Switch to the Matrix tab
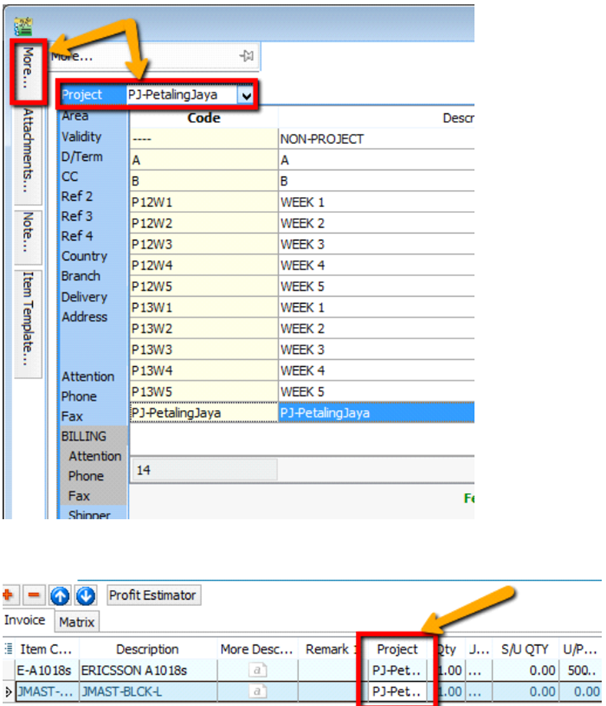 76,621
